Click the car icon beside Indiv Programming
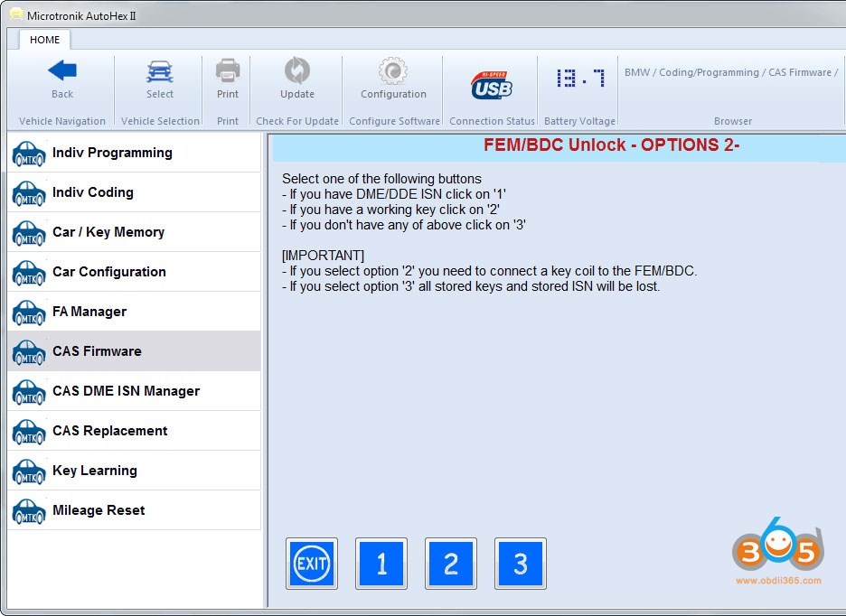The height and width of the screenshot is (616, 846). pyautogui.click(x=29, y=154)
